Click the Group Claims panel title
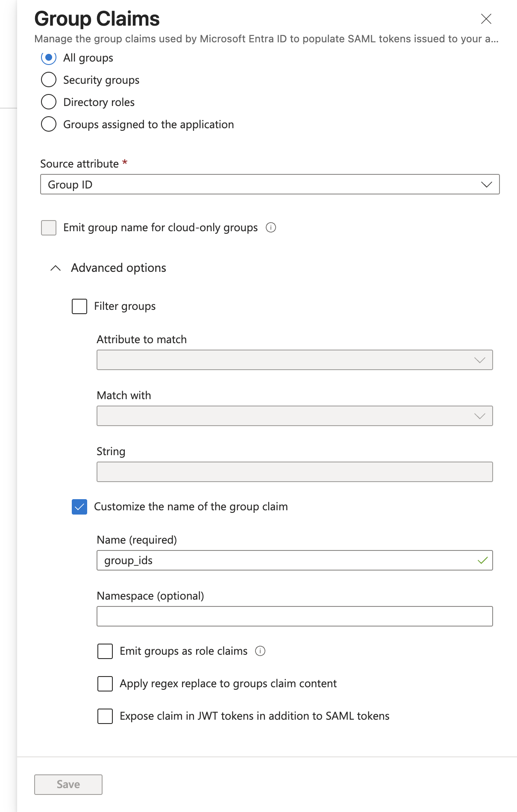 coord(97,19)
